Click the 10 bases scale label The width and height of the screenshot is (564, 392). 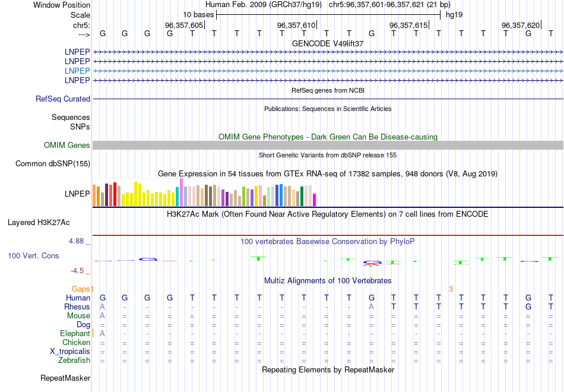198,15
